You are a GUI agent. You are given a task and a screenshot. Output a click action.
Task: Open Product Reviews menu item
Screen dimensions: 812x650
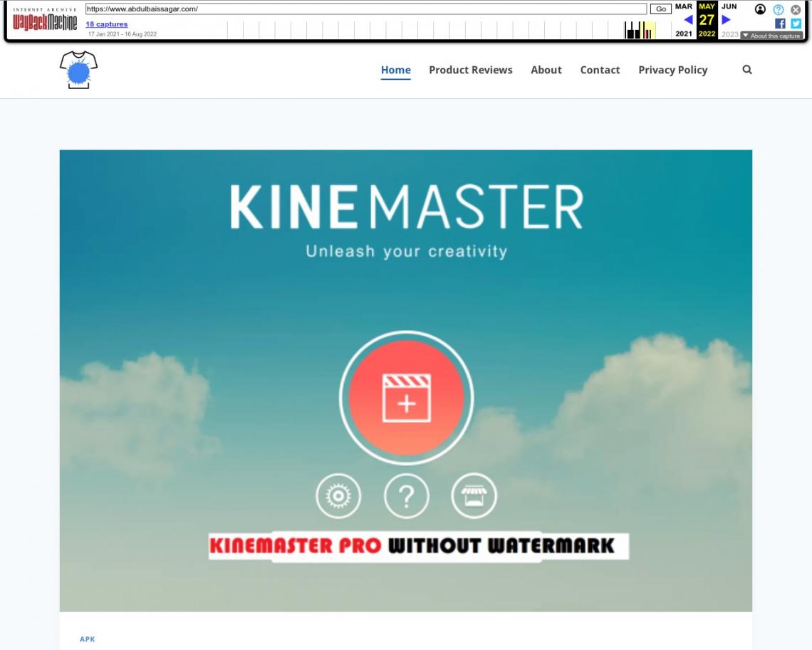click(x=470, y=70)
